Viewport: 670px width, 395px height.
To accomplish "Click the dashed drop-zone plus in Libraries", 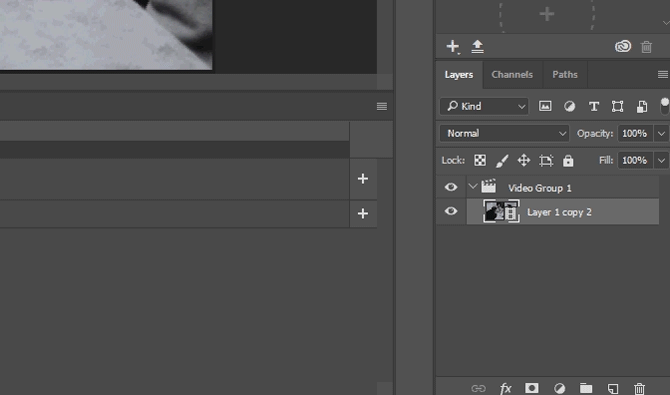I will 547,14.
